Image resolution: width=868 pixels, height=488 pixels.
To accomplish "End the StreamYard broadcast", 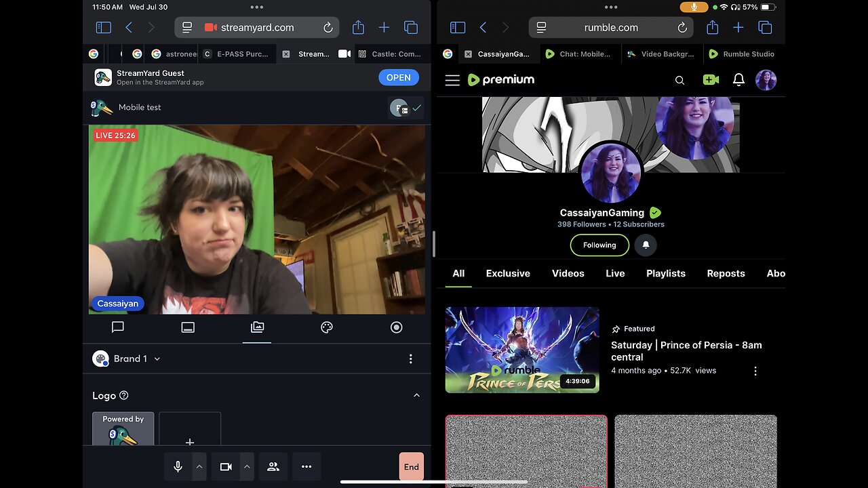I will tap(412, 466).
